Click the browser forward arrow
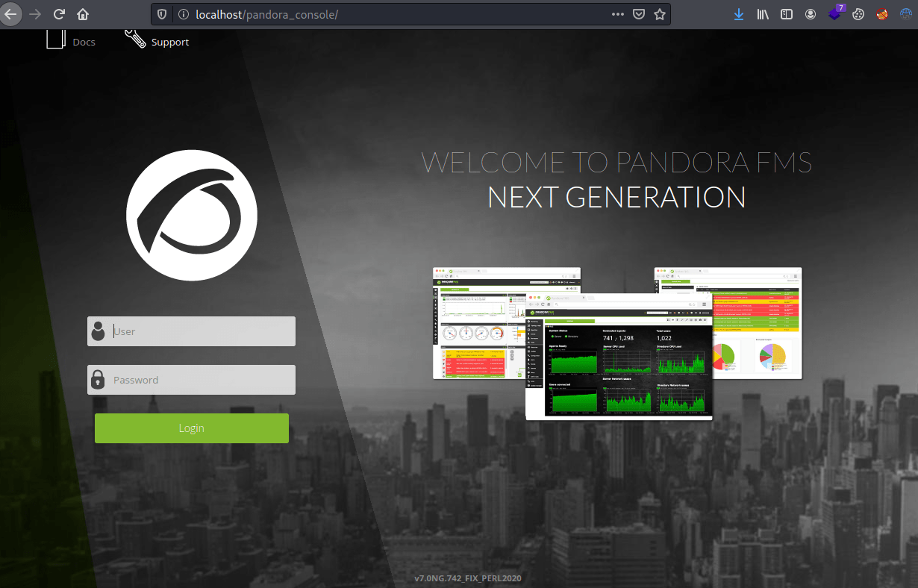The image size is (918, 588). point(34,14)
